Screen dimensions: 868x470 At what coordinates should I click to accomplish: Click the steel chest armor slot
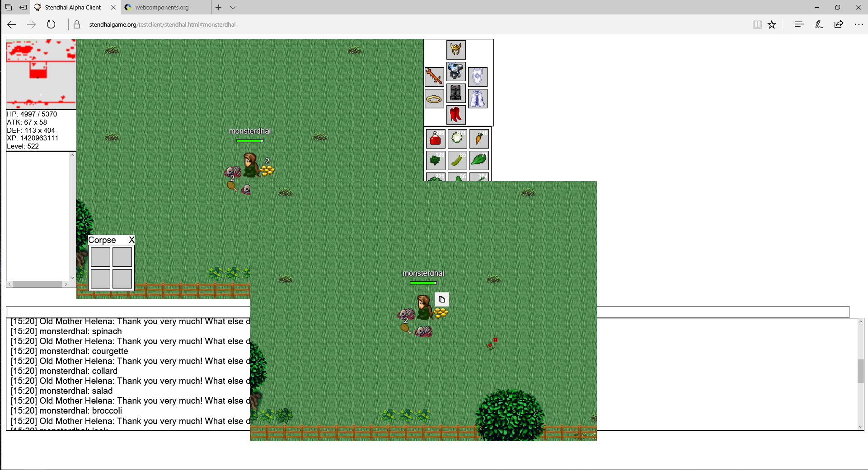[x=456, y=72]
